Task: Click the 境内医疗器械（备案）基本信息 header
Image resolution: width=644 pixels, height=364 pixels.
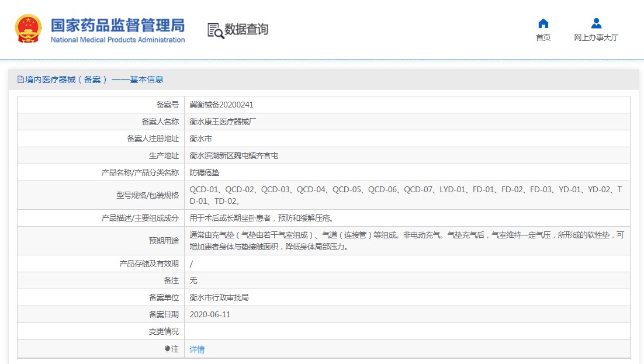Action: tap(94, 79)
